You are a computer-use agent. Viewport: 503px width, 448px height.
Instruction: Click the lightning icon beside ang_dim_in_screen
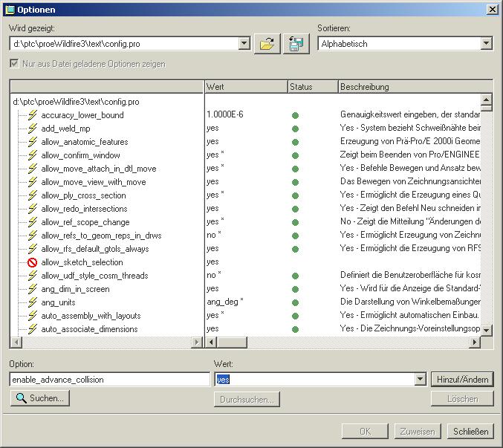33,289
